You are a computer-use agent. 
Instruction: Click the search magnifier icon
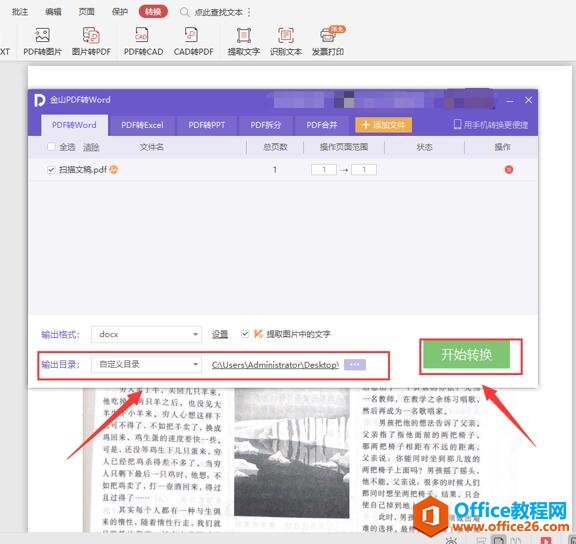184,12
